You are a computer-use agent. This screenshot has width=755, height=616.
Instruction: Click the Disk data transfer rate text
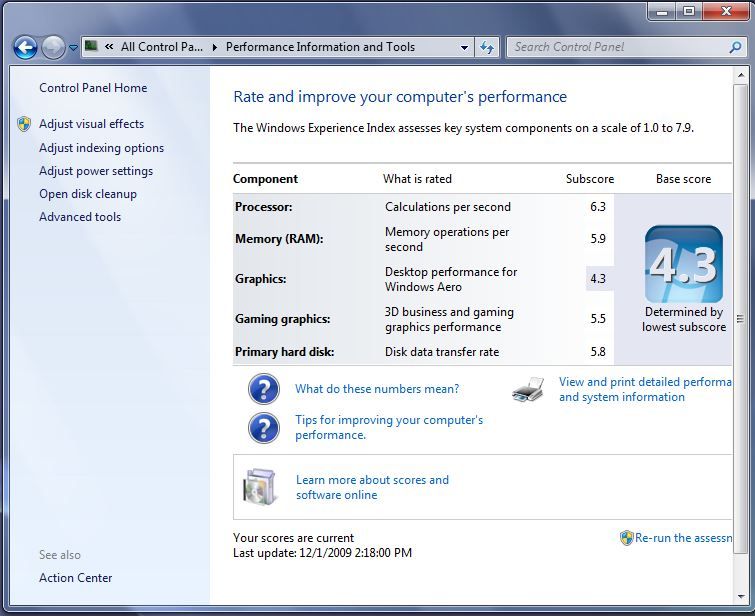tap(442, 352)
